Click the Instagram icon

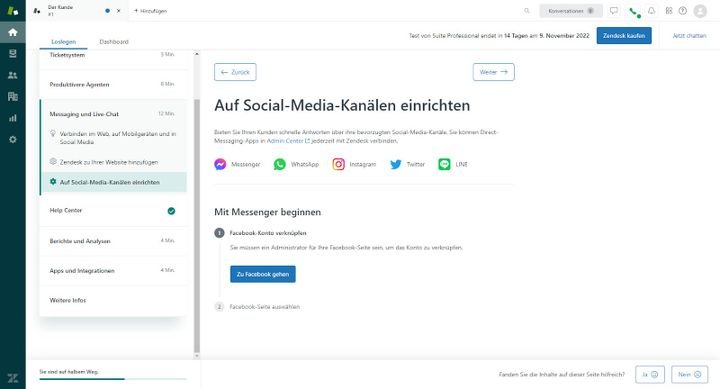pyautogui.click(x=338, y=164)
